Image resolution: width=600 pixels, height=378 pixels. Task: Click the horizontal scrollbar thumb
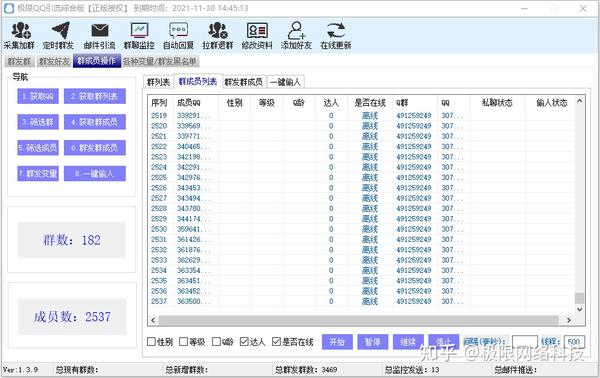click(x=359, y=320)
